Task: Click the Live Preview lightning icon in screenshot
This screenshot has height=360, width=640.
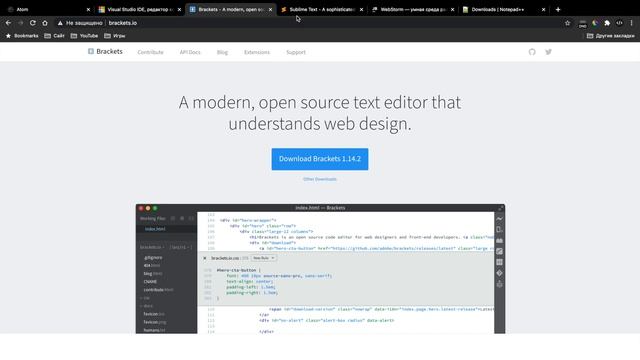Action: [x=500, y=219]
